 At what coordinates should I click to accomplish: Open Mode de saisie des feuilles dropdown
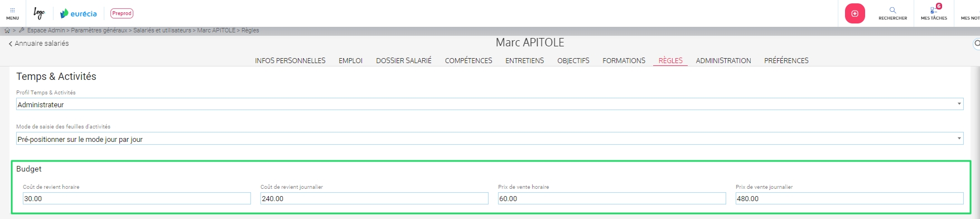[x=490, y=139]
